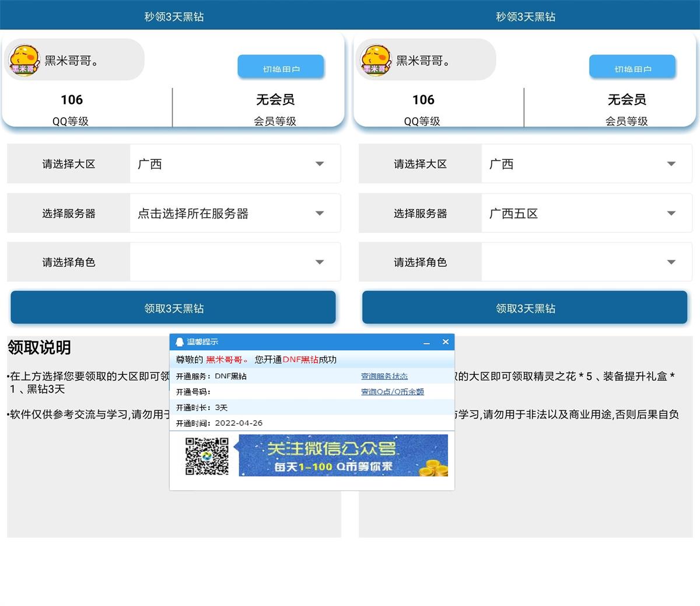Viewport: 700px width, 606px height.
Task: Click 领取3天黑钻 on the left panel
Action: coord(172,308)
